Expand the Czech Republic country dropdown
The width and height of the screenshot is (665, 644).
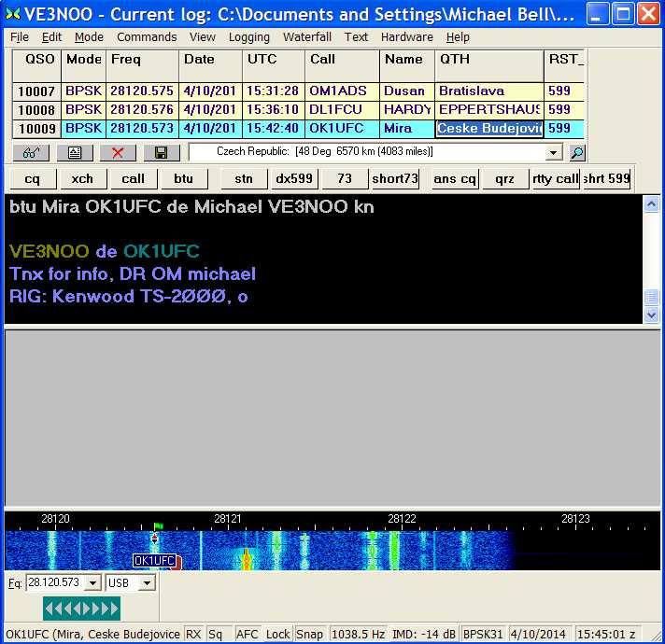pyautogui.click(x=554, y=152)
